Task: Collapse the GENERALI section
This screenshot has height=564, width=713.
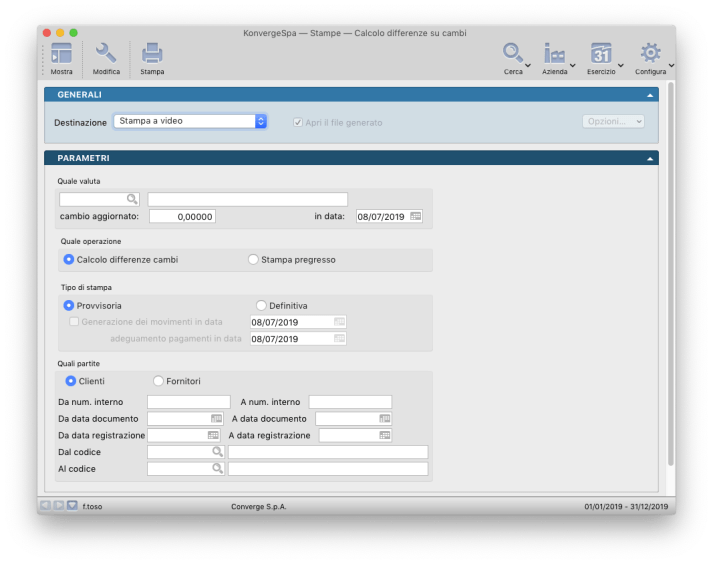Action: click(x=650, y=95)
